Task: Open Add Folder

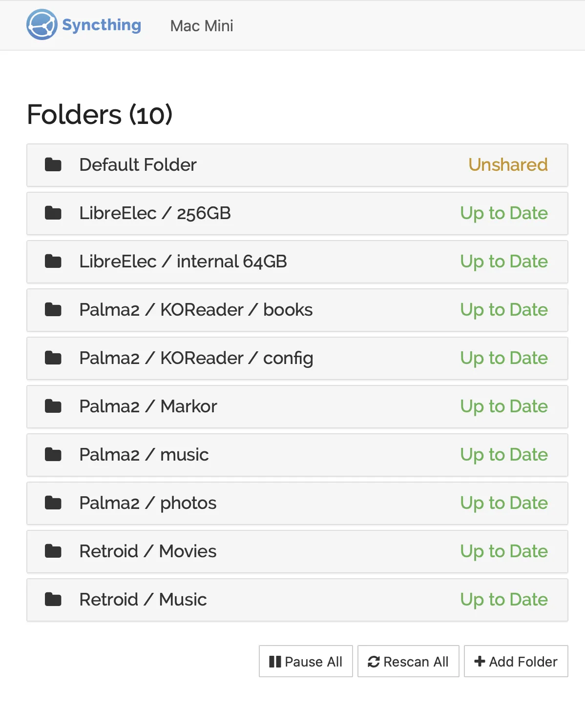Action: pos(516,662)
